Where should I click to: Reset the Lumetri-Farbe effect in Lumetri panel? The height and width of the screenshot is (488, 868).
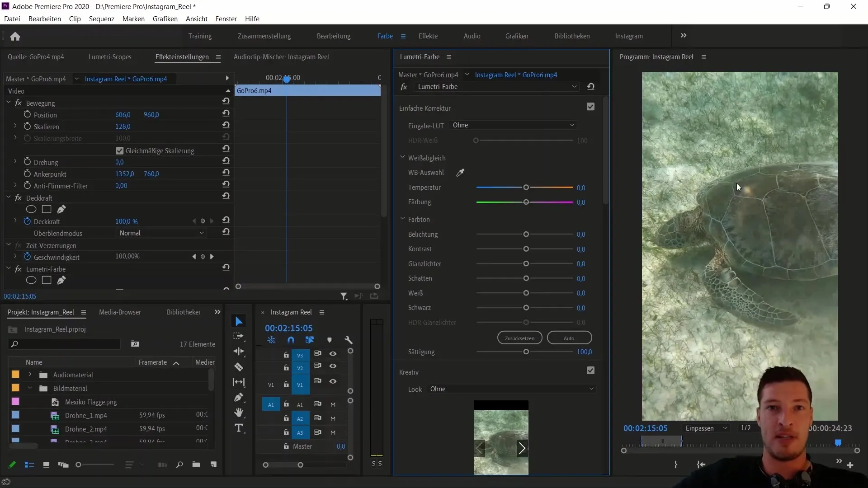[x=590, y=87]
